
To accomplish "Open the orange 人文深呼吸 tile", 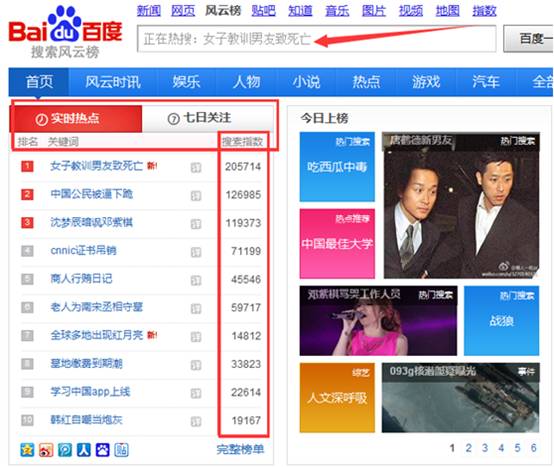I will pyautogui.click(x=337, y=398).
